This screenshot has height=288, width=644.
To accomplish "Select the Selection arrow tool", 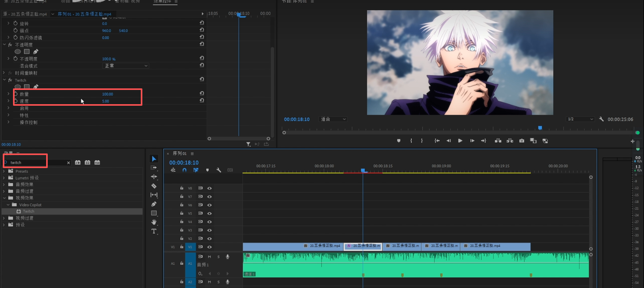I will click(x=154, y=159).
